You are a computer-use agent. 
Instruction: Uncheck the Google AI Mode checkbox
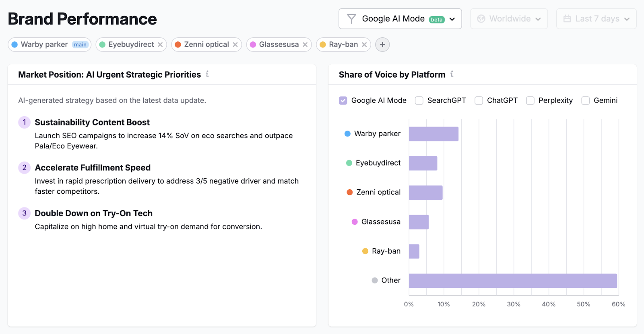tap(343, 100)
